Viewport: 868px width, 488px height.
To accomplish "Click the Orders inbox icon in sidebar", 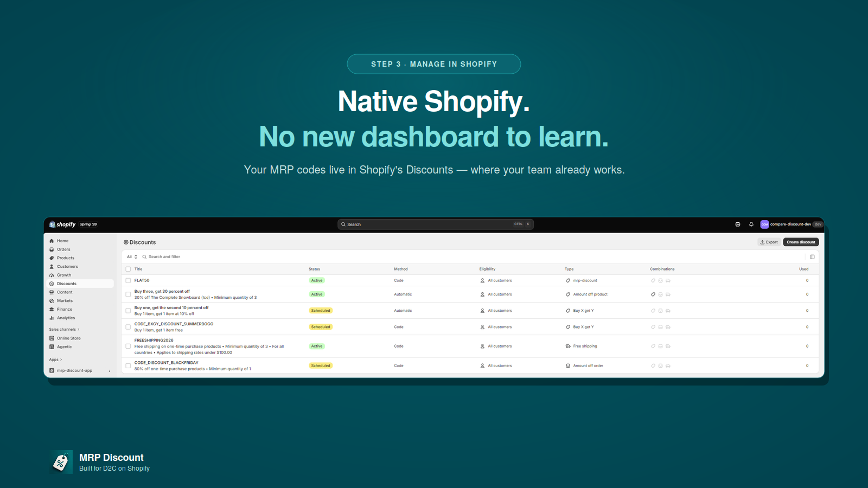I will pyautogui.click(x=52, y=249).
